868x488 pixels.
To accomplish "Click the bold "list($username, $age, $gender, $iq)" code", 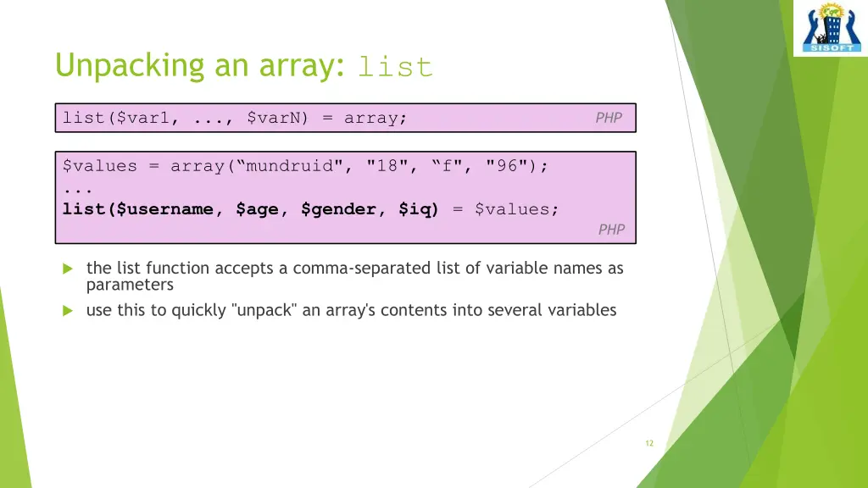I will click(x=250, y=209).
